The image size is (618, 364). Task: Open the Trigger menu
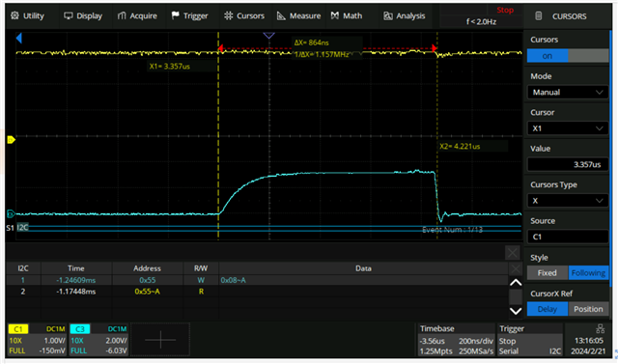pyautogui.click(x=189, y=15)
